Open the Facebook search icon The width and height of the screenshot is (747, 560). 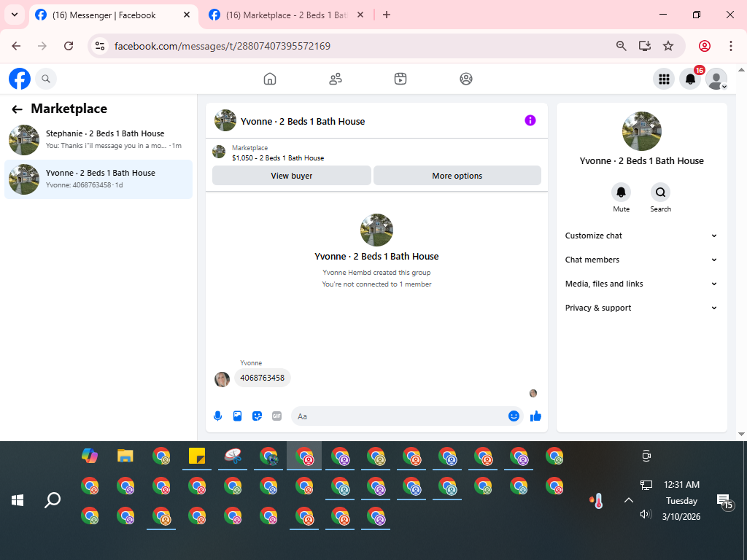point(46,79)
